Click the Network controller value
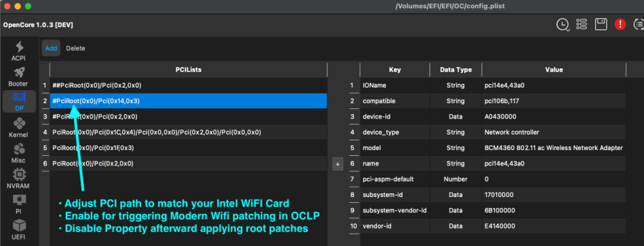644x246 pixels. pyautogui.click(x=554, y=132)
